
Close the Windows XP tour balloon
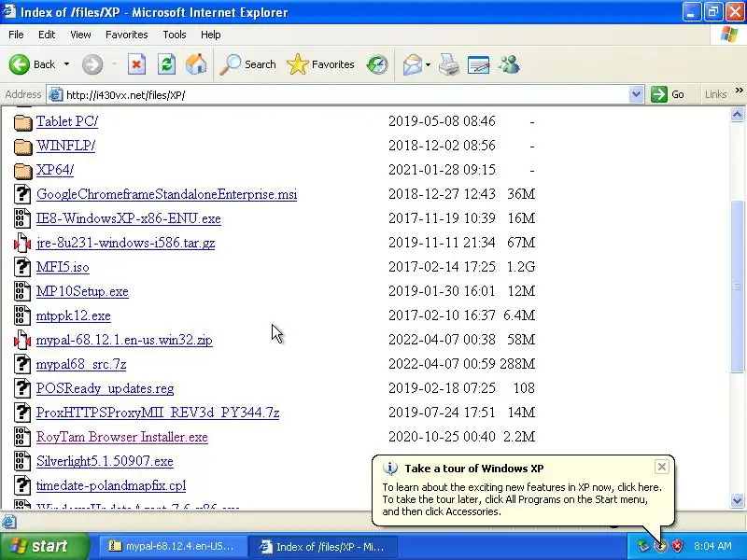(662, 467)
